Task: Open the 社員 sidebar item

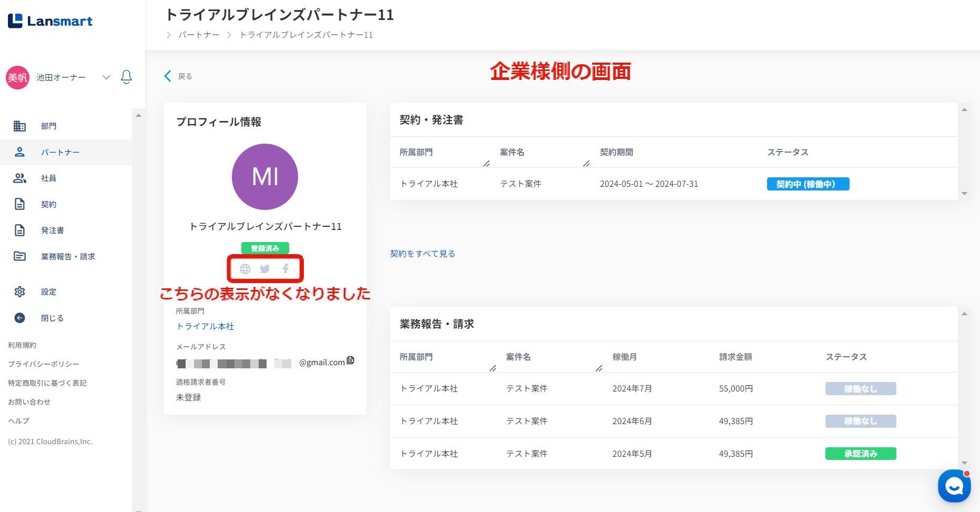Action: [48, 178]
